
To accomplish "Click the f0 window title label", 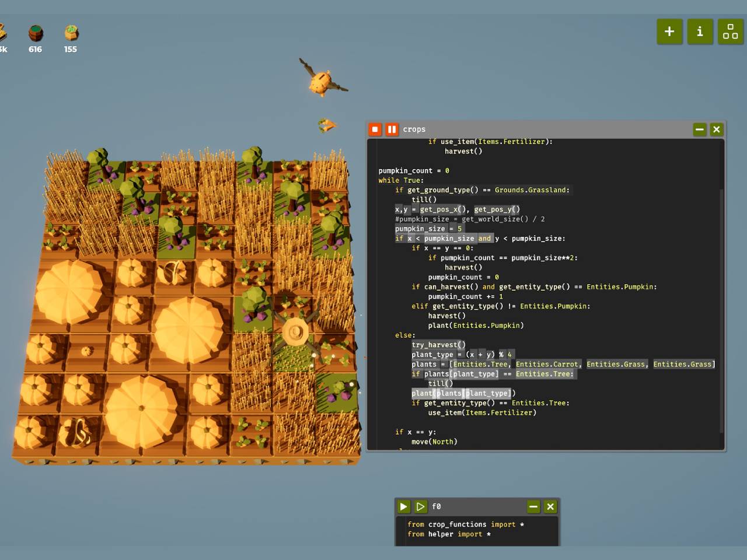I will (436, 506).
